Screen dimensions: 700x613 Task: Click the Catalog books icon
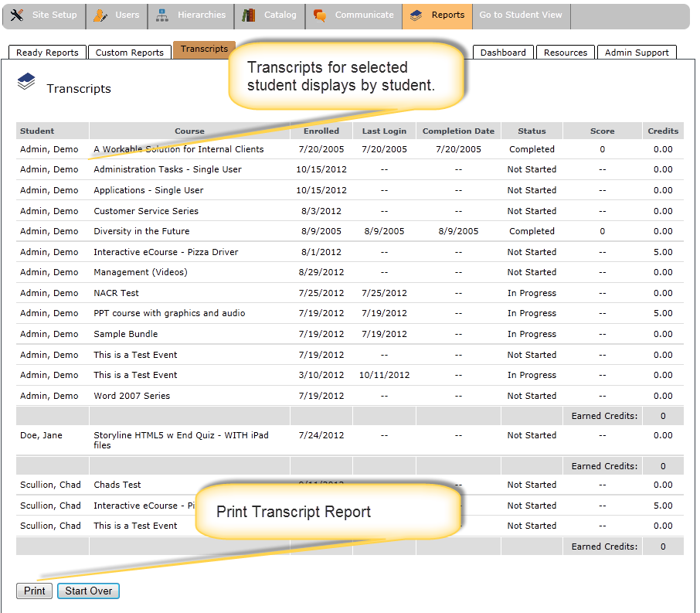(249, 15)
